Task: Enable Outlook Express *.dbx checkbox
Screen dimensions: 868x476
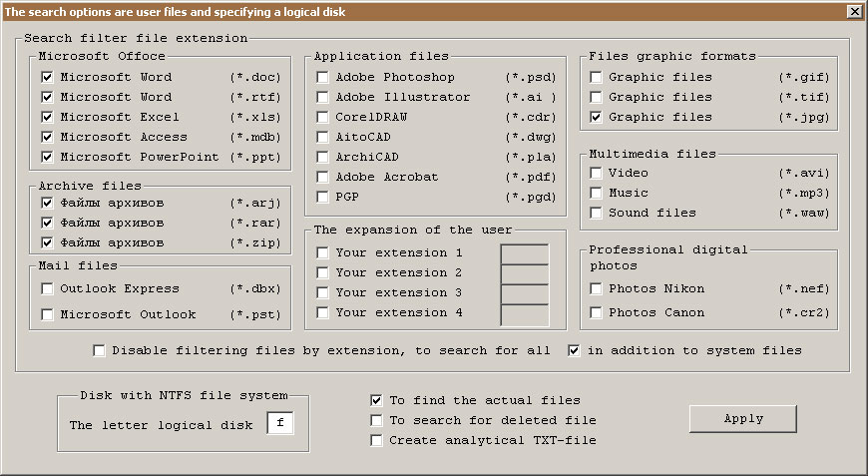Action: 47,288
